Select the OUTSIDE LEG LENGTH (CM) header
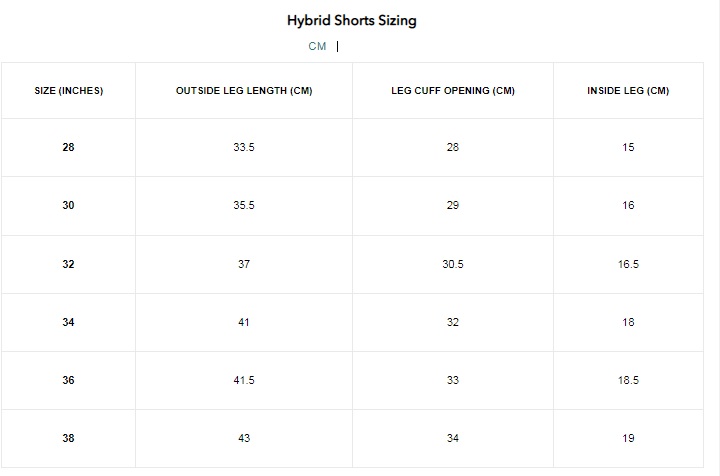Image resolution: width=720 pixels, height=476 pixels. point(244,91)
